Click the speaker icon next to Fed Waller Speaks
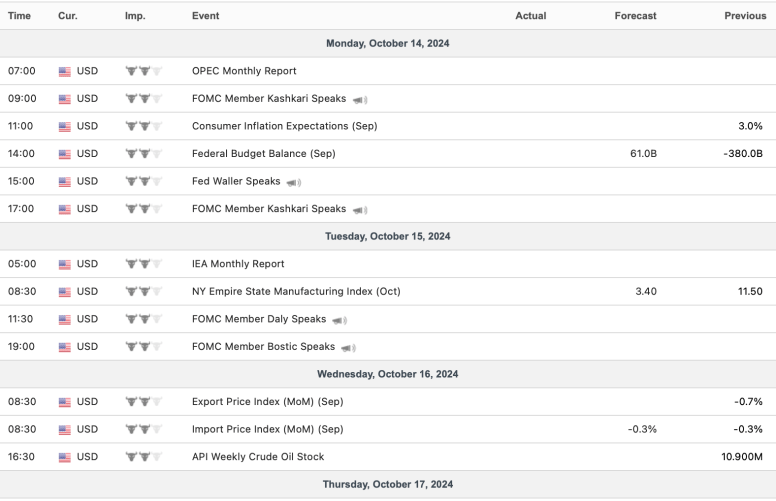 tap(294, 182)
